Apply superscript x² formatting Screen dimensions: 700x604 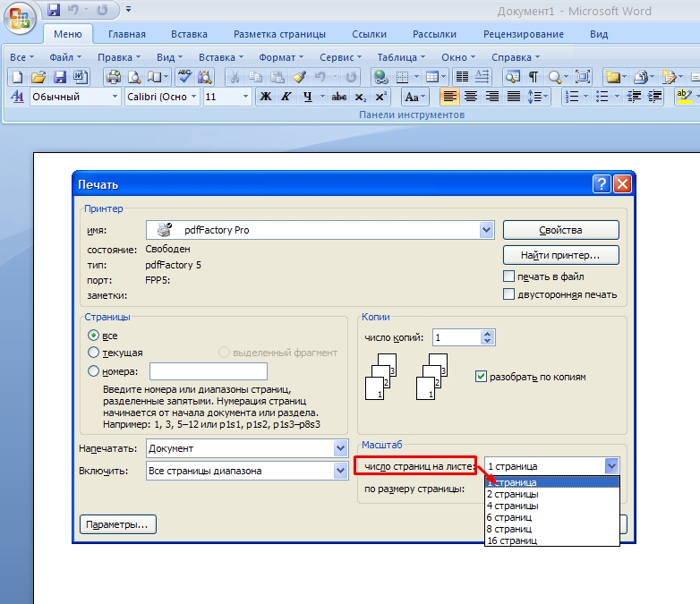pos(380,97)
